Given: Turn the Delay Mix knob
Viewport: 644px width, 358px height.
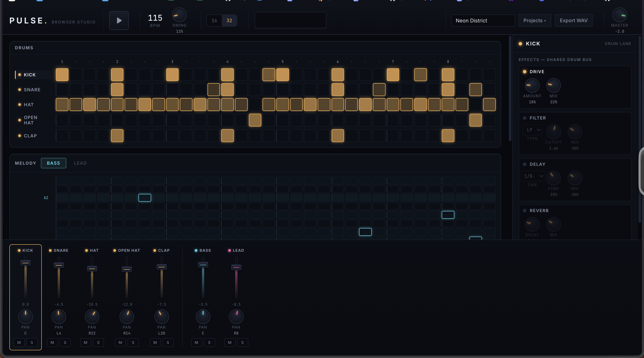Looking at the screenshot, I should coord(575,178).
